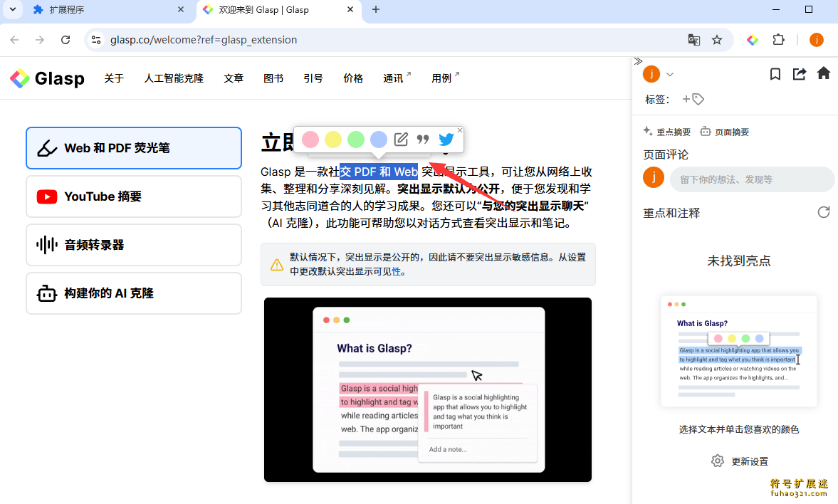The width and height of the screenshot is (838, 504).
Task: Open Glasp home via house icon
Action: [x=824, y=73]
